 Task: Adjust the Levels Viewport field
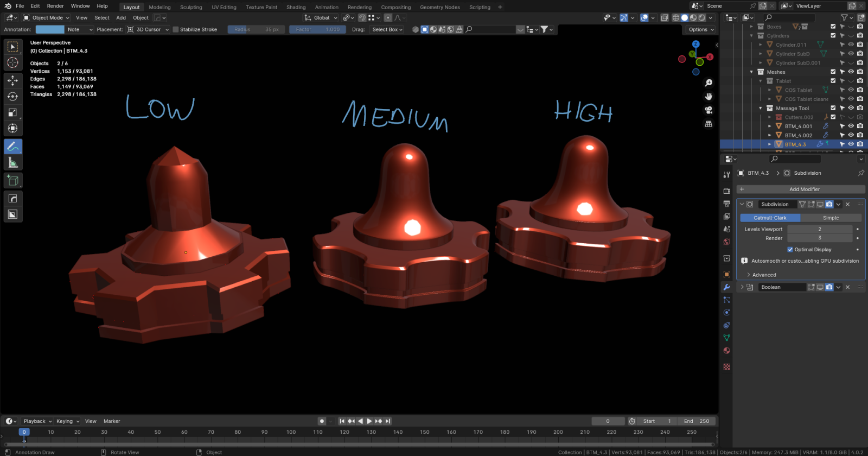[820, 230]
